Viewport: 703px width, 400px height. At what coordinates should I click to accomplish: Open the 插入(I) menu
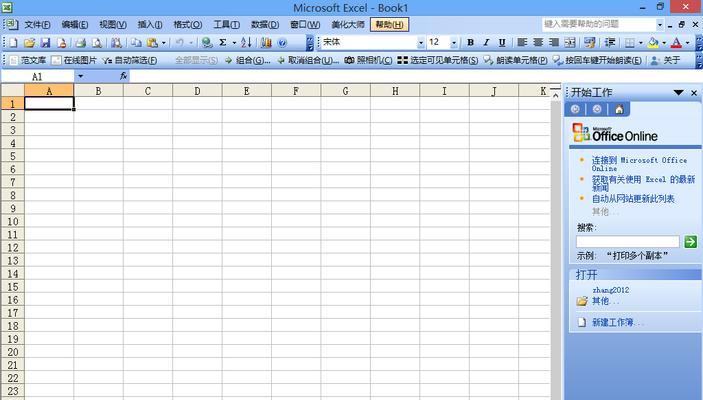150,24
